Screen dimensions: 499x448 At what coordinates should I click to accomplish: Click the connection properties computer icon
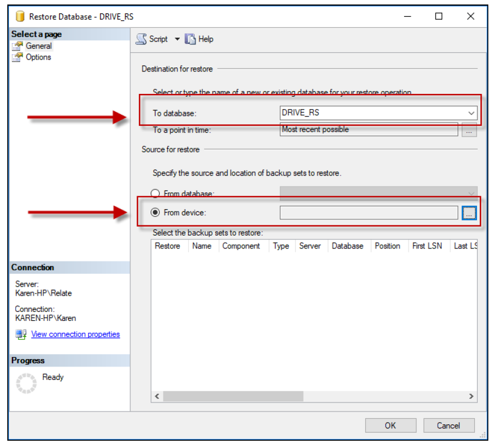tap(21, 334)
